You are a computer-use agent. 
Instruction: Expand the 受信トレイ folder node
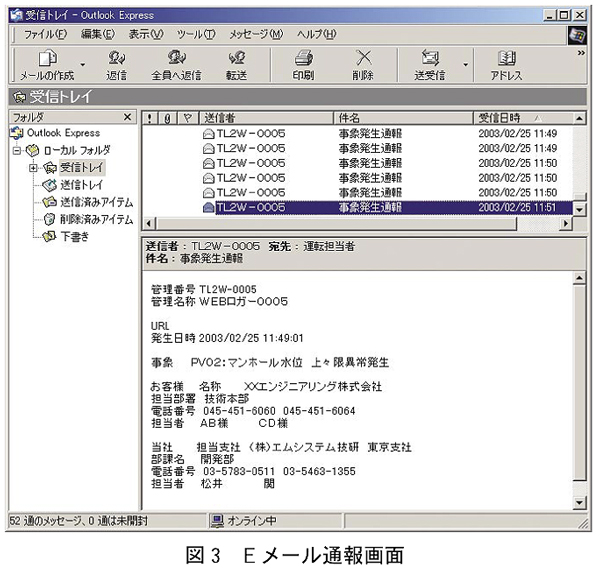point(33,168)
